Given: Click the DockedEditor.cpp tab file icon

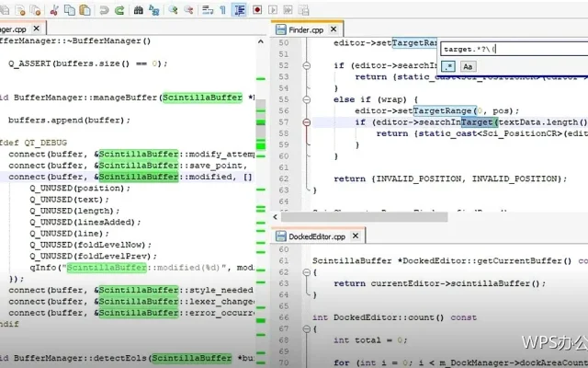Looking at the screenshot, I should [x=280, y=236].
